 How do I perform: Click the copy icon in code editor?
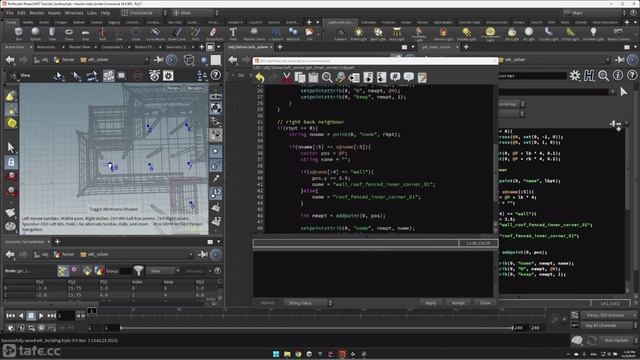[x=300, y=77]
